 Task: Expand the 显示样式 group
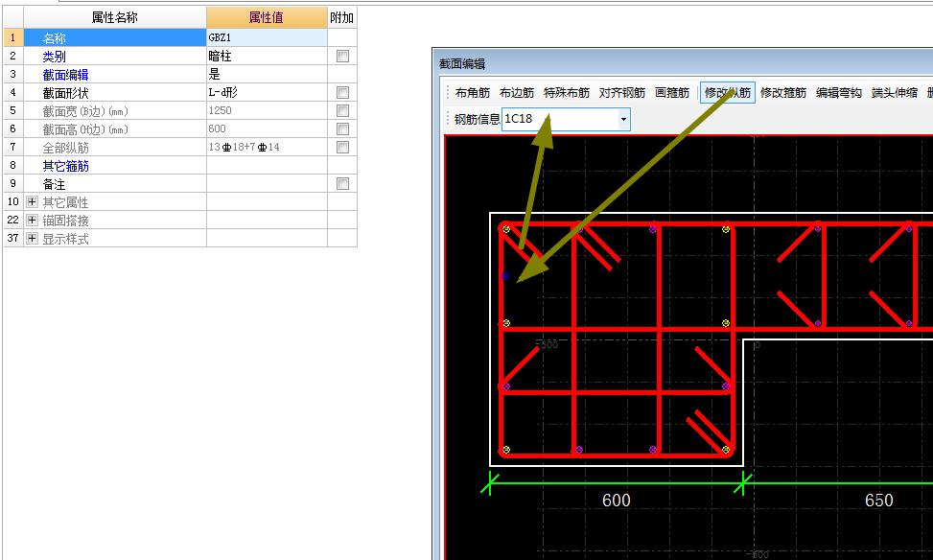33,239
